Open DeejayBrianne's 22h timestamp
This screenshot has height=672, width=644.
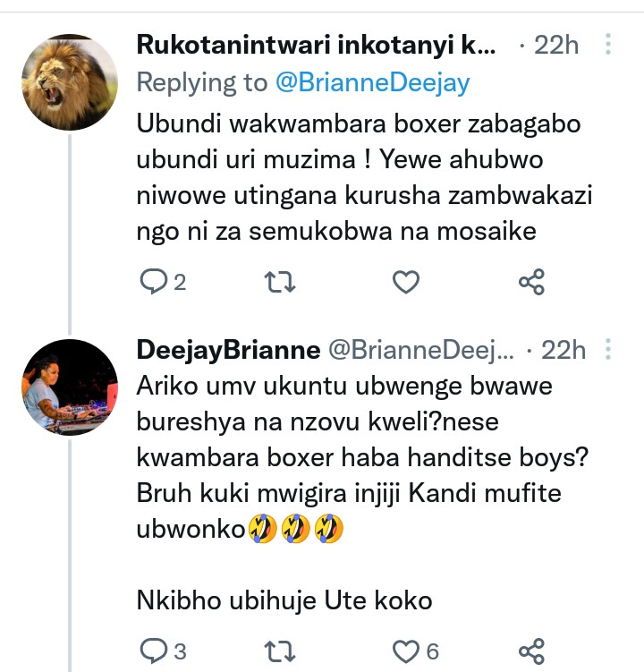pyautogui.click(x=563, y=350)
